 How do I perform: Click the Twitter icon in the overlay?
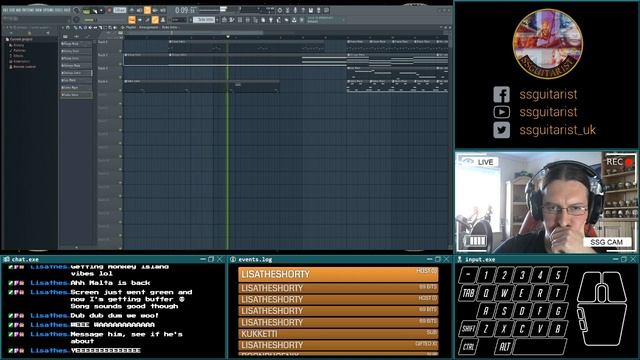pos(501,130)
